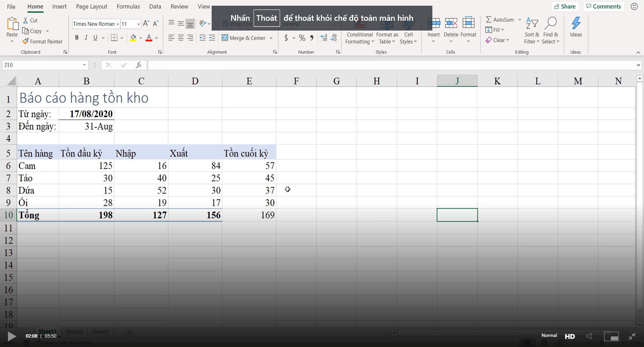Switch to the Formulas tab
This screenshot has height=347, width=644.
[128, 6]
